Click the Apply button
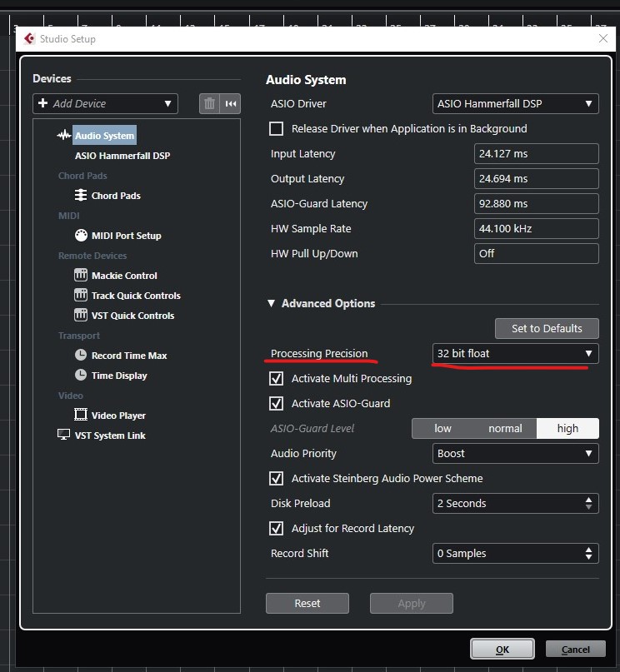 (x=412, y=604)
